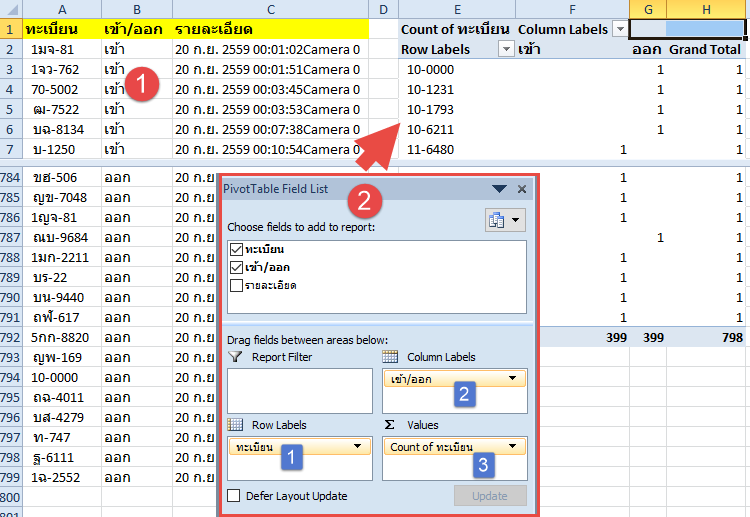Viewport: 750px width, 517px height.
Task: Select detail cell with time 00:10:54
Action: pyautogui.click(x=271, y=149)
